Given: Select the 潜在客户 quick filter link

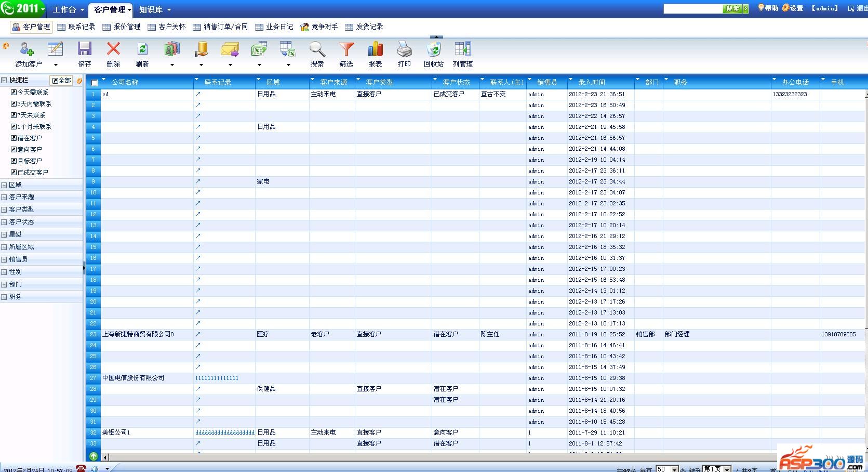Looking at the screenshot, I should pyautogui.click(x=30, y=138).
